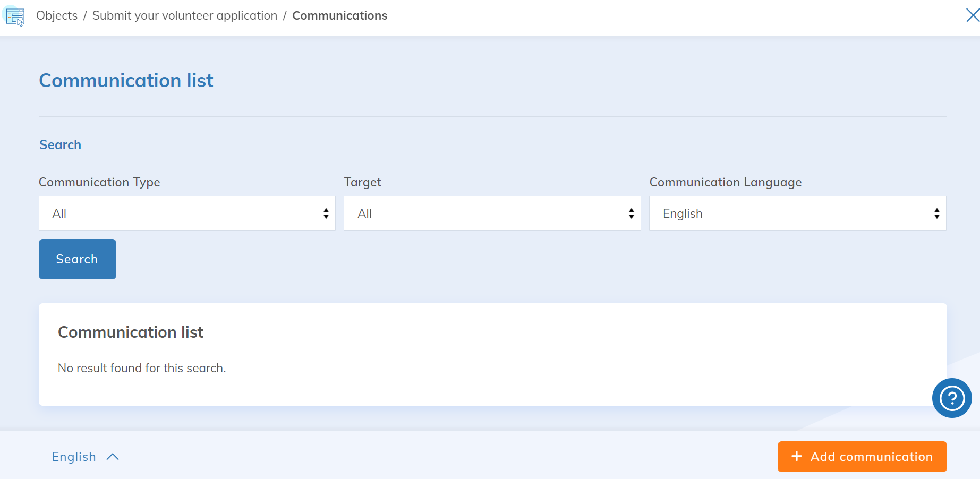This screenshot has height=479, width=980.
Task: Open the help question mark bubble
Action: coord(951,398)
